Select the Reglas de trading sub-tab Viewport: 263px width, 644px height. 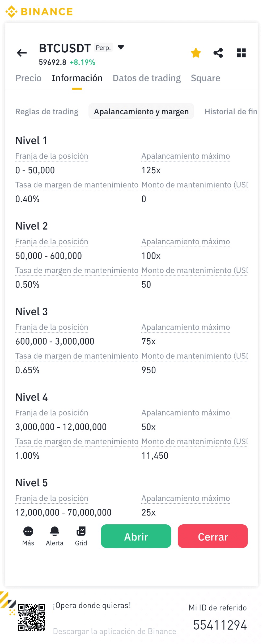[x=47, y=112]
